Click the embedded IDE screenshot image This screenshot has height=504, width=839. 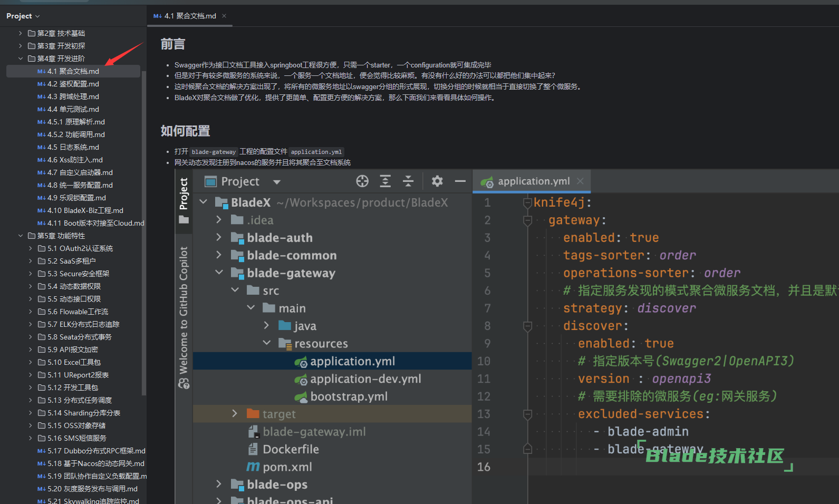507,336
